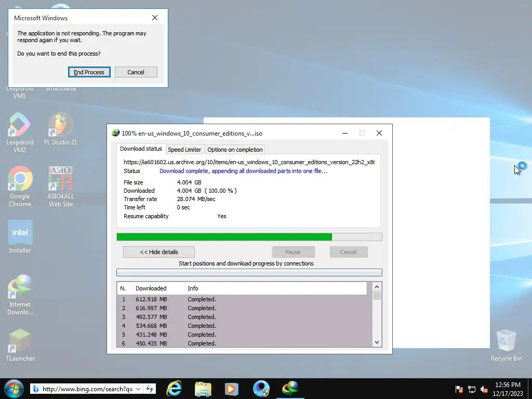
Task: Click transfer rate value 28.074 MB/sec
Action: (x=196, y=199)
